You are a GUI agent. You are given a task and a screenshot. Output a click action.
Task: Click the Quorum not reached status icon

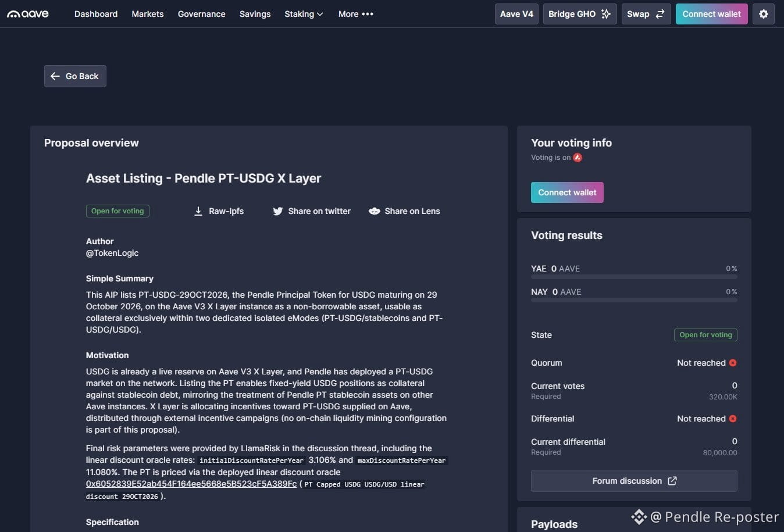click(733, 363)
